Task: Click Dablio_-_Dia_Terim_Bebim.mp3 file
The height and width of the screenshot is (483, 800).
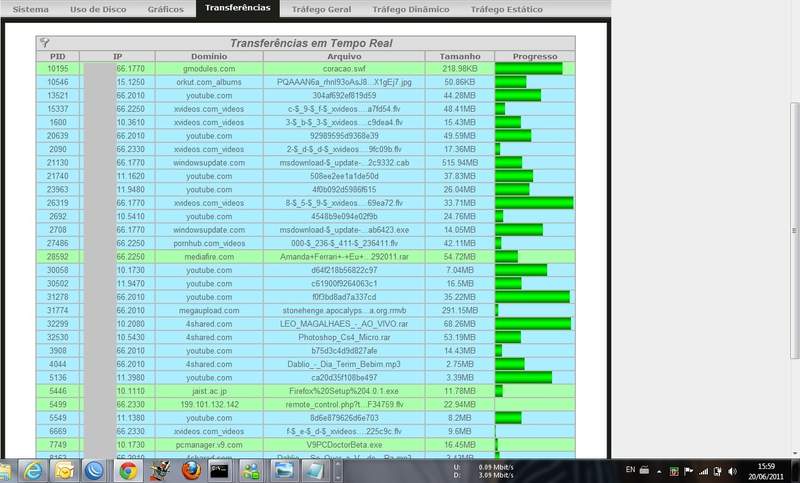Action: [344, 364]
